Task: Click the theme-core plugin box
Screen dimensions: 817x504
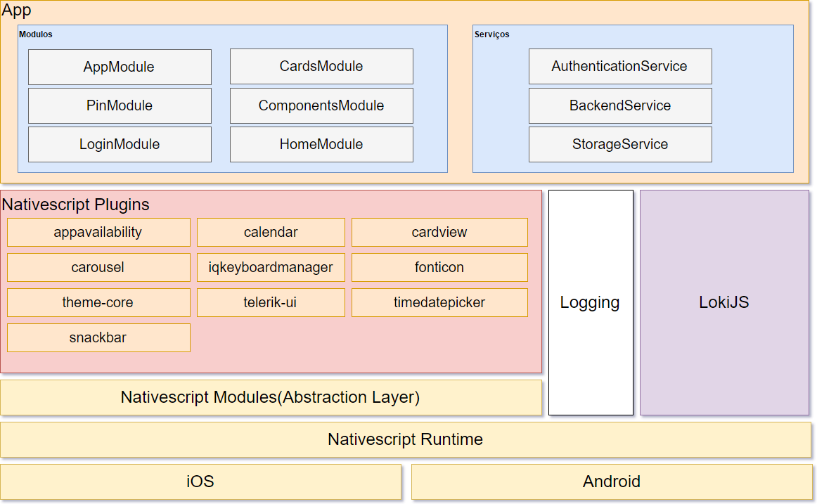Action: [x=98, y=302]
